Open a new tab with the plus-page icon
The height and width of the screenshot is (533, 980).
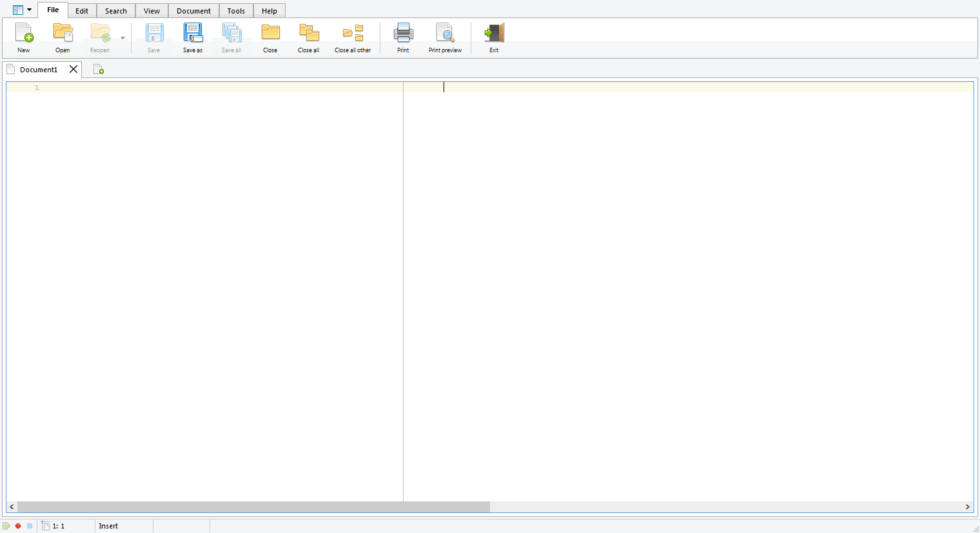pos(99,69)
